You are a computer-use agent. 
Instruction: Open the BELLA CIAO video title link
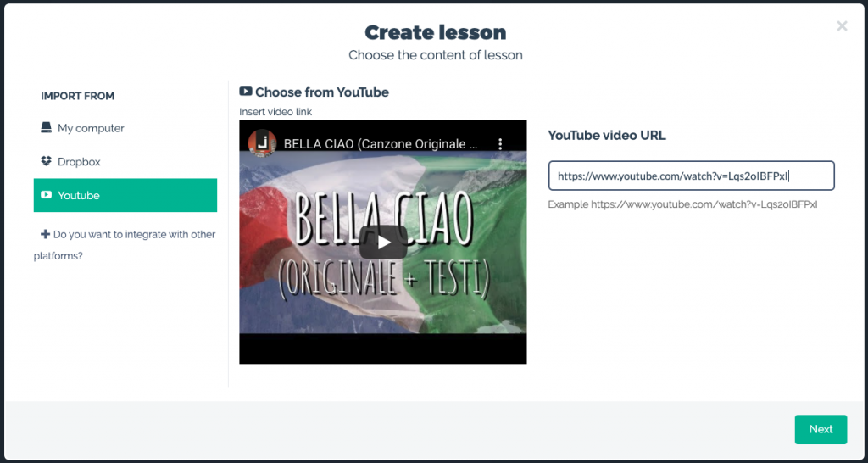pos(381,144)
